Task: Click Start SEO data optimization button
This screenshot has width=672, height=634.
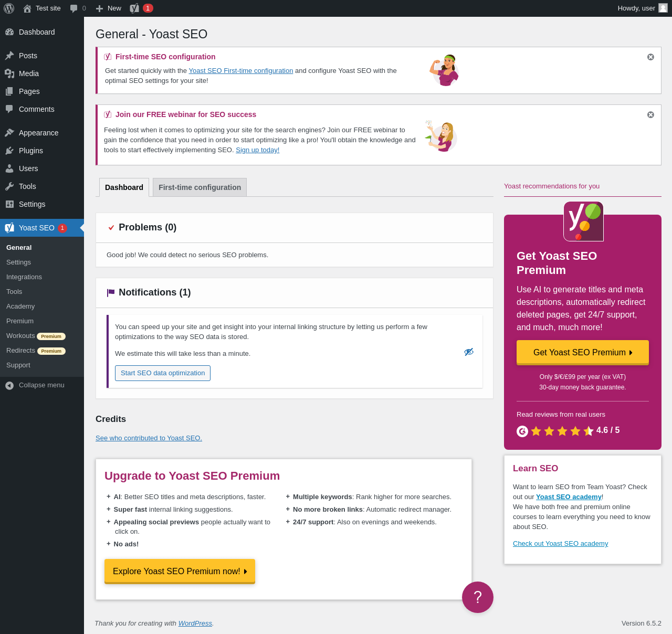Action: click(163, 373)
